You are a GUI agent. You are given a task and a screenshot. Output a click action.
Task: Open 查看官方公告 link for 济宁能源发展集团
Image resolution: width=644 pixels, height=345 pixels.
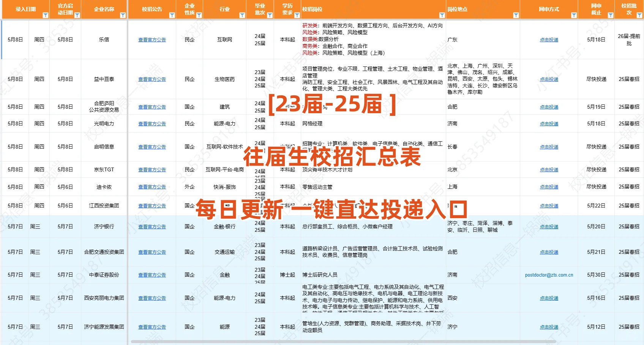pyautogui.click(x=152, y=327)
